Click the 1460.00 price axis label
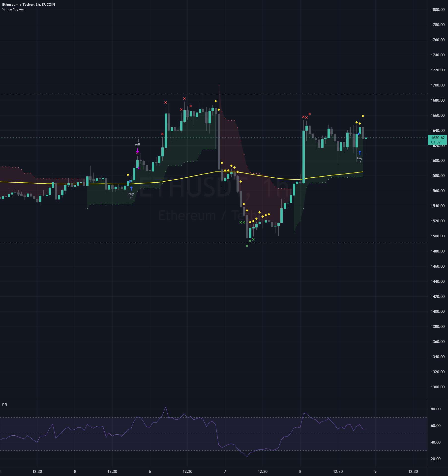Screen dimensions: 448x476 coord(438,266)
